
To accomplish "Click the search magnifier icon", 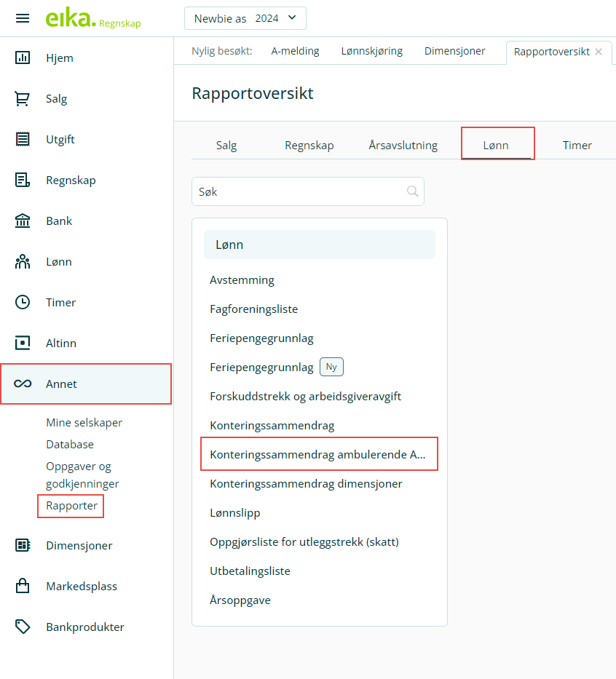I will pyautogui.click(x=412, y=191).
